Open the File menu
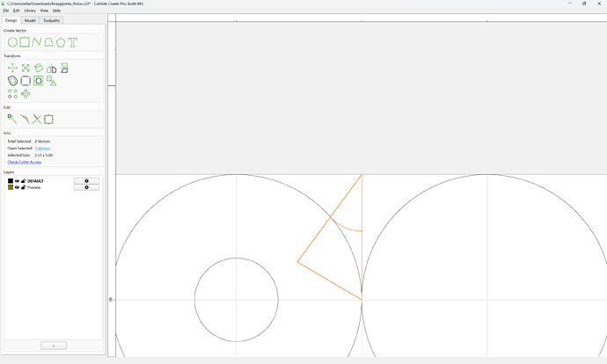 [x=6, y=11]
